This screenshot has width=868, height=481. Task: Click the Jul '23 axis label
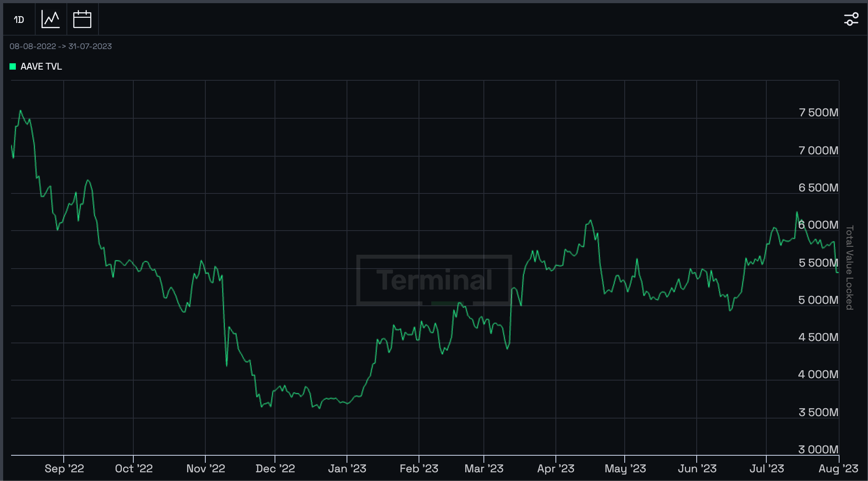click(767, 469)
